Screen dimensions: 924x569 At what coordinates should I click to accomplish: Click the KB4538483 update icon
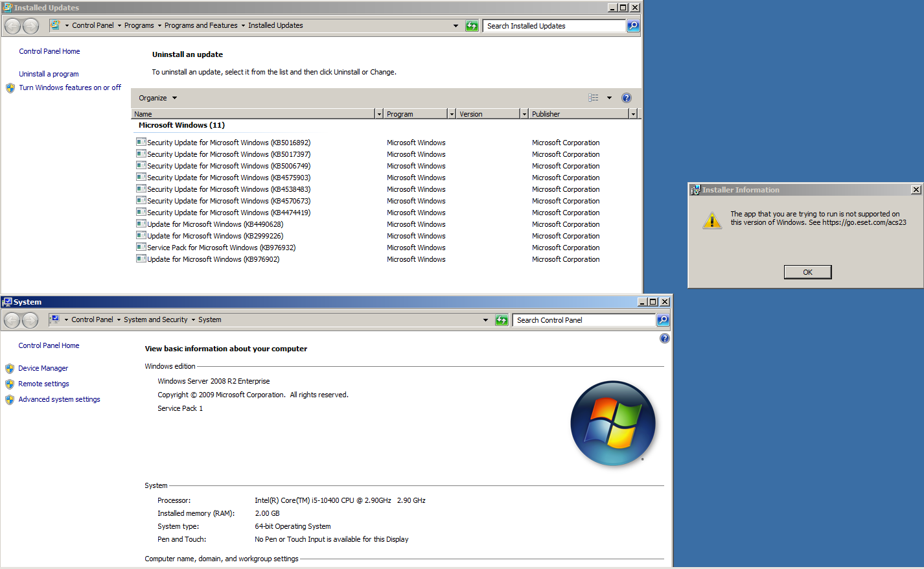141,189
